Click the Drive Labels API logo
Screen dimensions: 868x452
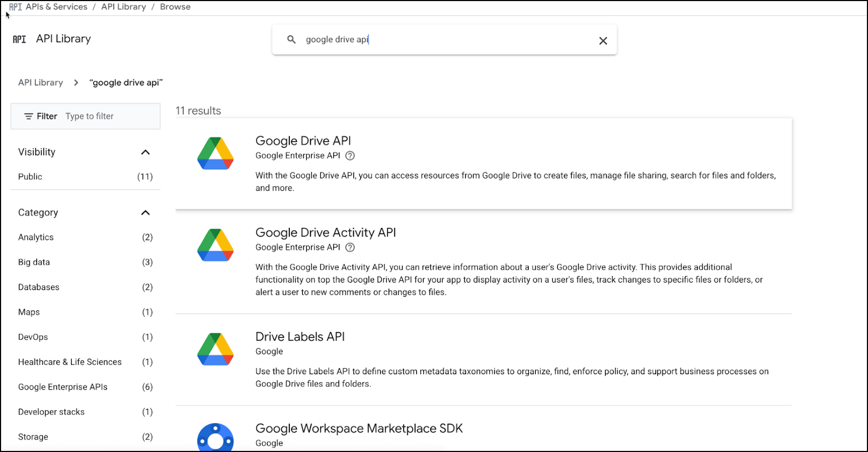tap(216, 349)
